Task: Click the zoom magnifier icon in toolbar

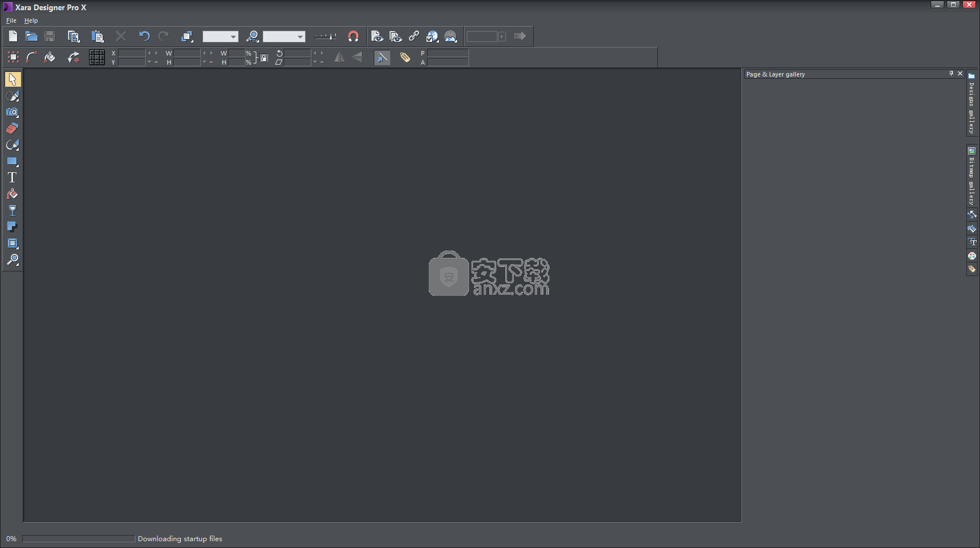Action: pyautogui.click(x=252, y=36)
